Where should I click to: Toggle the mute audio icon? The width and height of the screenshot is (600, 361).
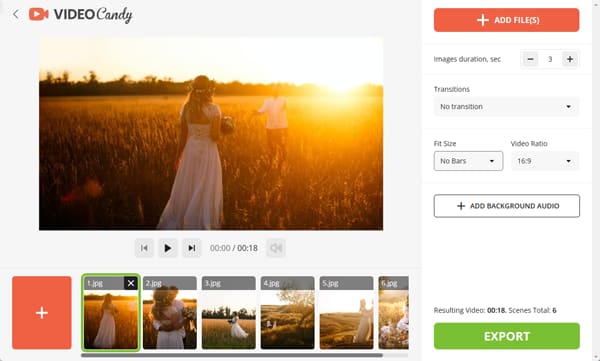[276, 248]
